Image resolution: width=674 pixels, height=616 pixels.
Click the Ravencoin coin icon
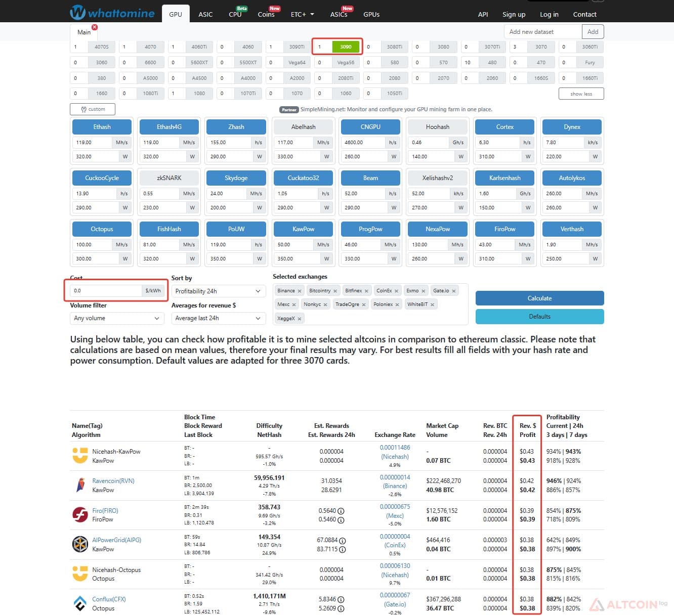(80, 485)
